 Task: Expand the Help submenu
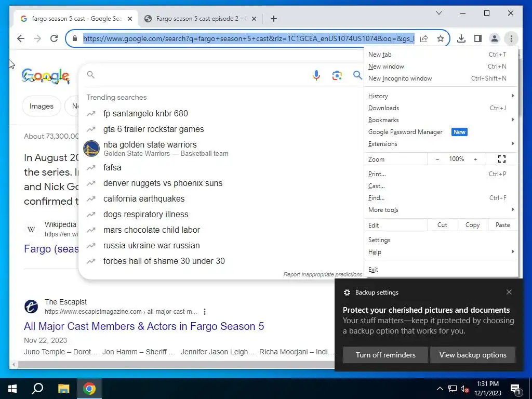pos(441,252)
